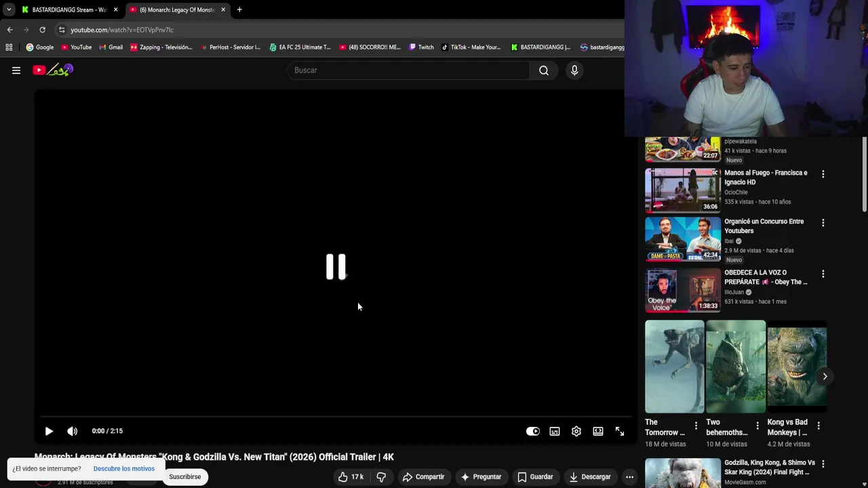Open the pipewakatela video thumbnail
The height and width of the screenshot is (488, 868).
pyautogui.click(x=682, y=149)
